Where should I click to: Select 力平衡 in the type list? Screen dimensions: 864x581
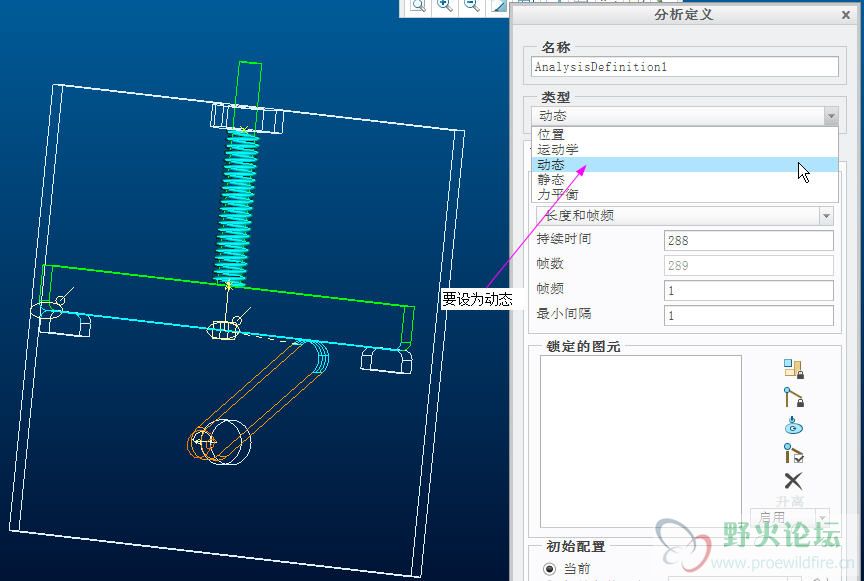(x=557, y=195)
